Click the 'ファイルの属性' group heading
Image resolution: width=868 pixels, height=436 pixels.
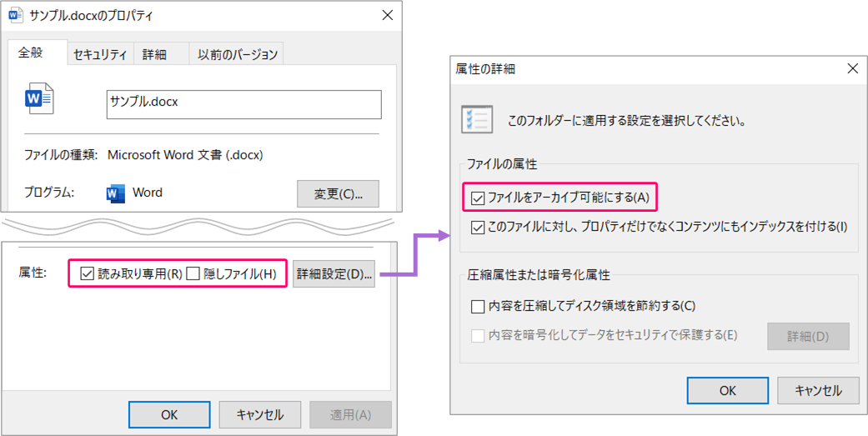click(x=502, y=163)
